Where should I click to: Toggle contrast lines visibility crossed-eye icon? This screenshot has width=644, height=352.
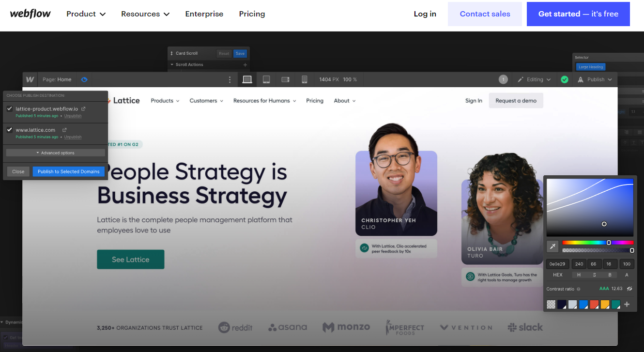coord(629,289)
